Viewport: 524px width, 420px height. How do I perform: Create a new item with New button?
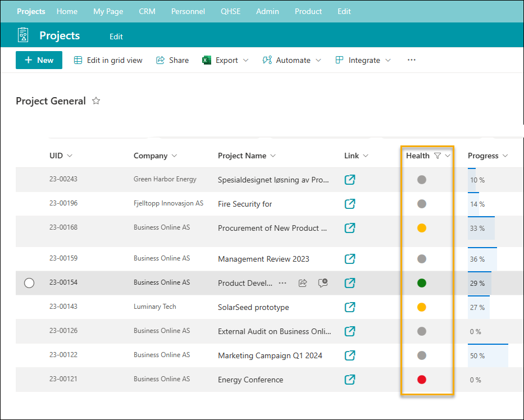point(39,60)
